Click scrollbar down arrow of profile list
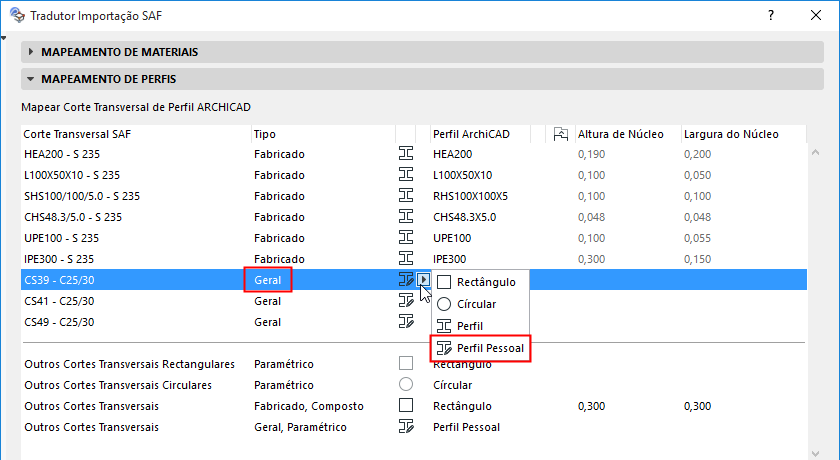840x460 pixels. (x=815, y=454)
